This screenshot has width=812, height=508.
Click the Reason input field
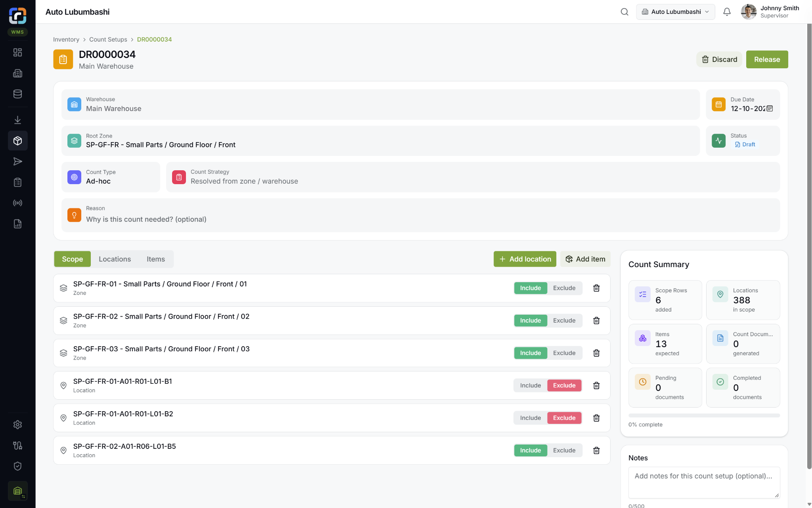click(x=420, y=216)
